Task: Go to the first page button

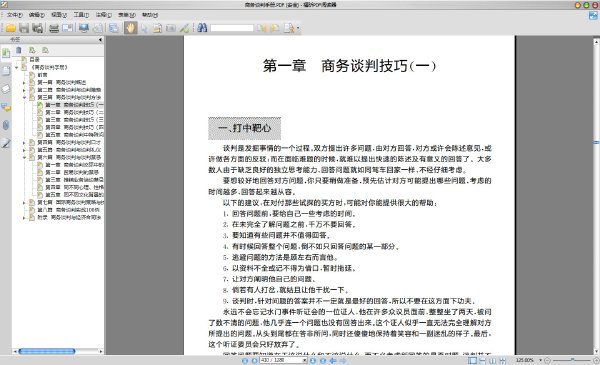Action: 245,360
